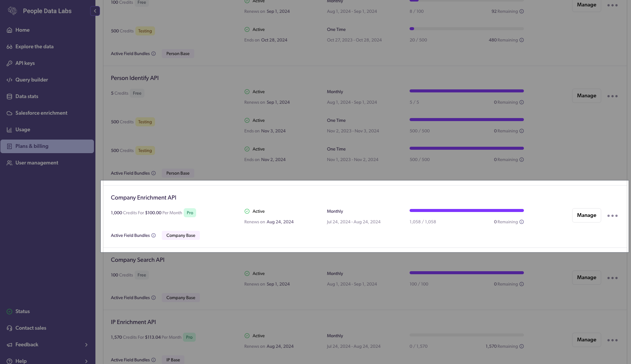Click info icon for Company Search Remaining

pos(522,284)
